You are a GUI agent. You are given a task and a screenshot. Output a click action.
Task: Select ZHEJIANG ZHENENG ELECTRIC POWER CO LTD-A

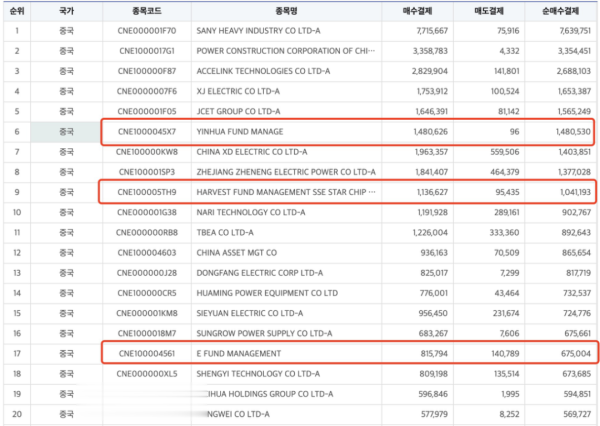[286, 172]
